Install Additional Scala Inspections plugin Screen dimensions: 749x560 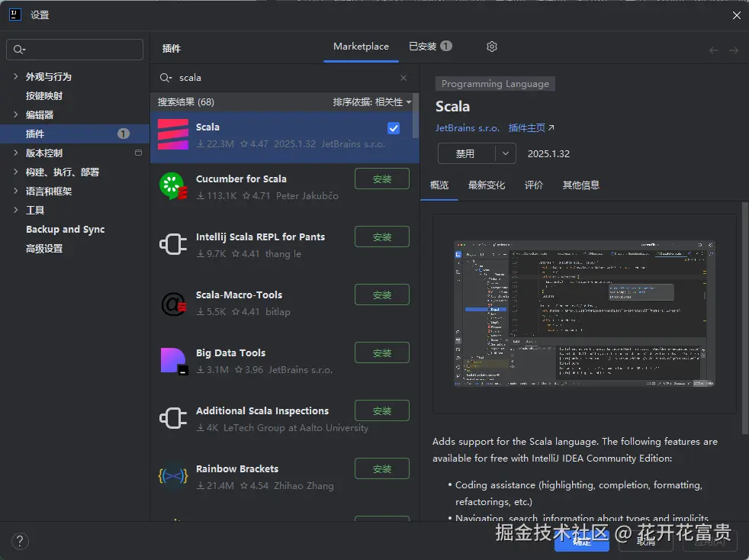coord(381,410)
